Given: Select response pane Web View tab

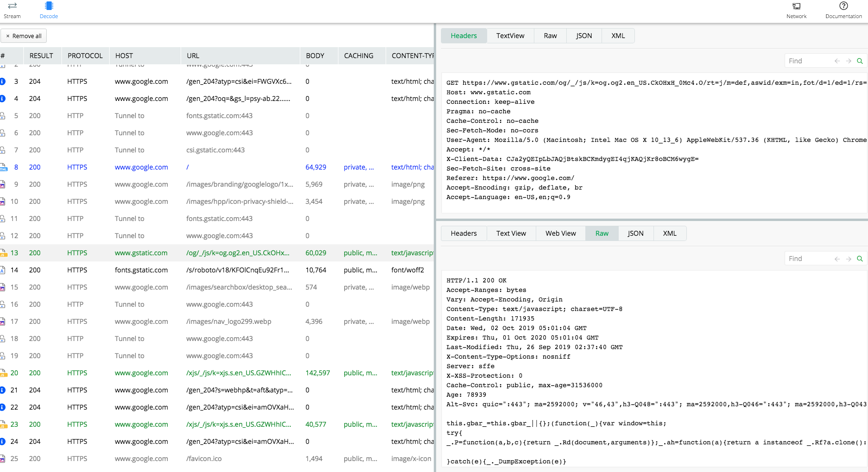Looking at the screenshot, I should click(x=561, y=233).
